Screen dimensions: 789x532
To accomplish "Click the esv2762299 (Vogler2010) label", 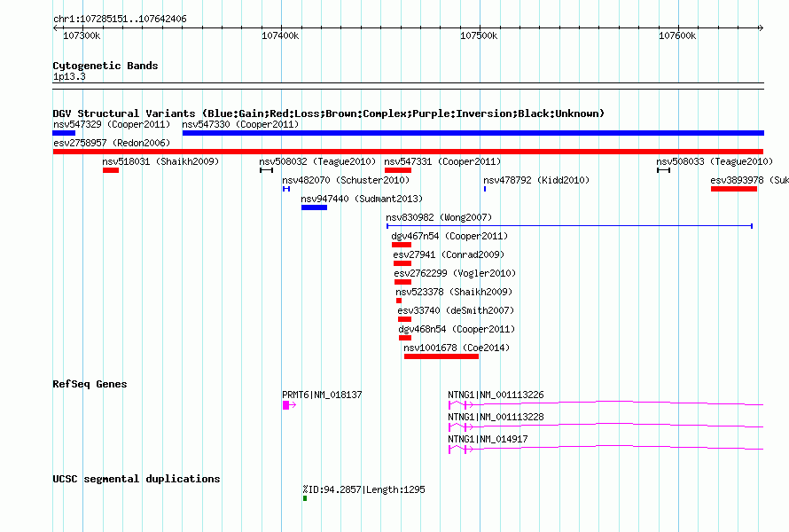I will coord(455,273).
